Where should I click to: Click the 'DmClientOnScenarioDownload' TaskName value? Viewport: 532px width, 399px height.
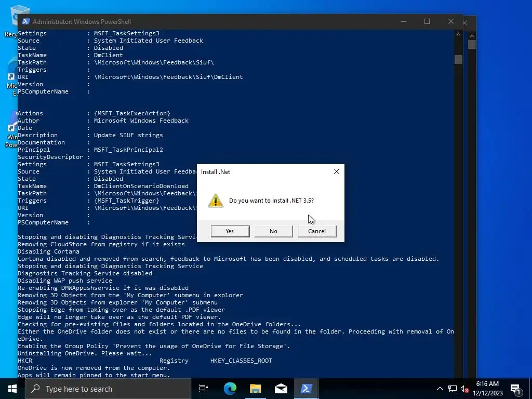141,186
